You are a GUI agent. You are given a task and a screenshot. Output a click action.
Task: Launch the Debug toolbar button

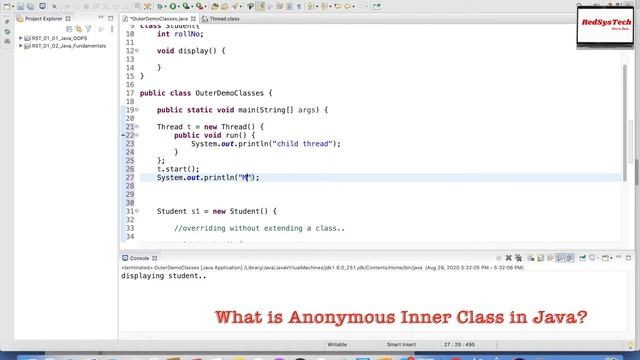click(x=160, y=6)
